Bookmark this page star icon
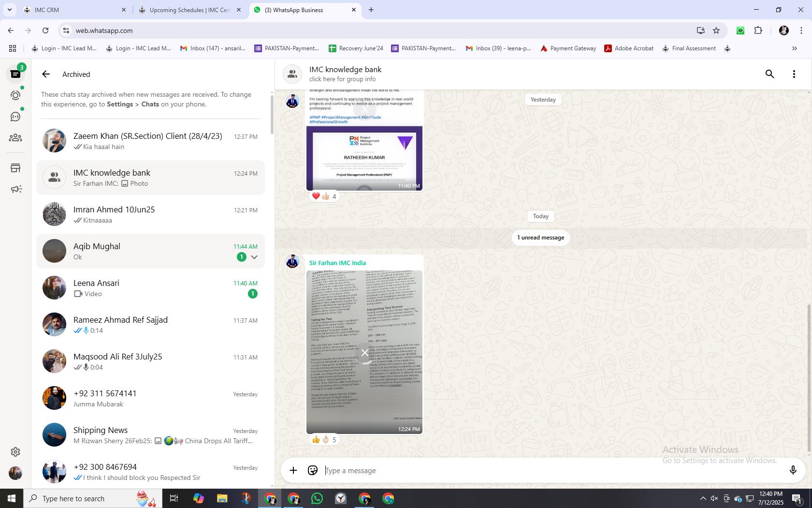Viewport: 812px width, 508px height. pos(716,30)
